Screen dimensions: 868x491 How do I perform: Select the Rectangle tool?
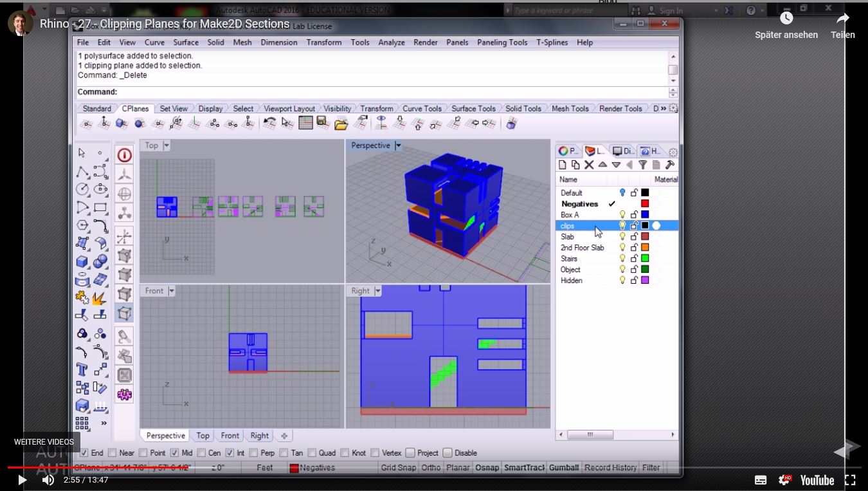pyautogui.click(x=100, y=207)
